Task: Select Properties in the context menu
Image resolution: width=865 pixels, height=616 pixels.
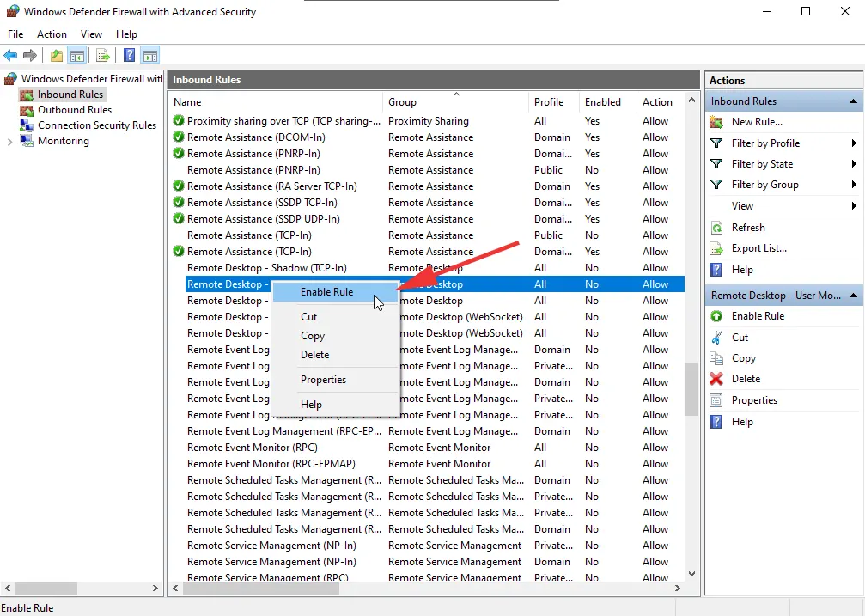Action: coord(323,380)
